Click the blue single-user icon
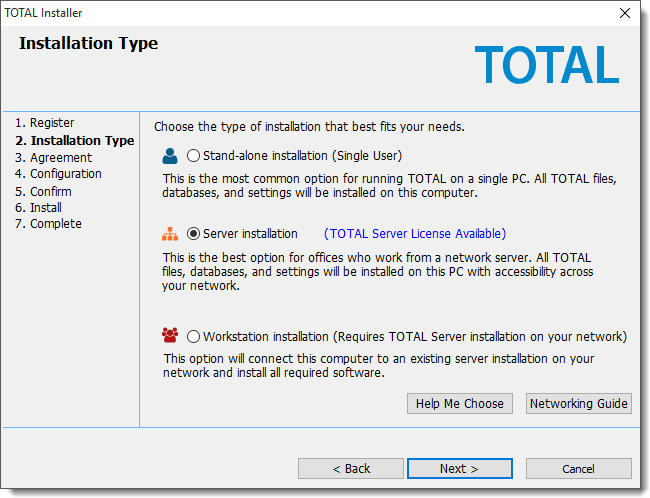The height and width of the screenshot is (498, 650). pyautogui.click(x=170, y=156)
